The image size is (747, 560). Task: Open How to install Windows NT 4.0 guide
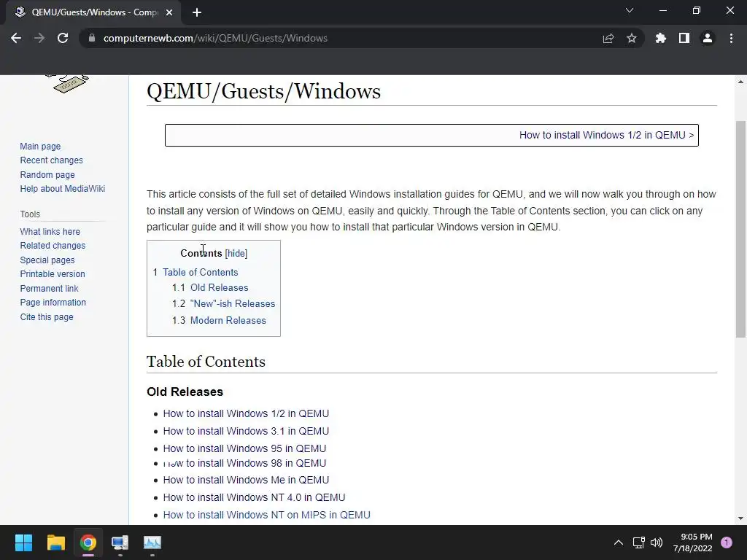[x=254, y=497]
